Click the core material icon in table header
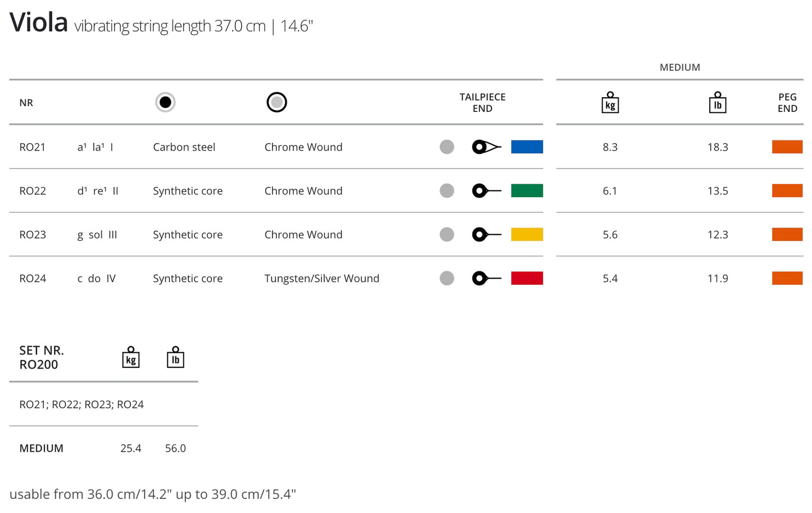 (165, 102)
